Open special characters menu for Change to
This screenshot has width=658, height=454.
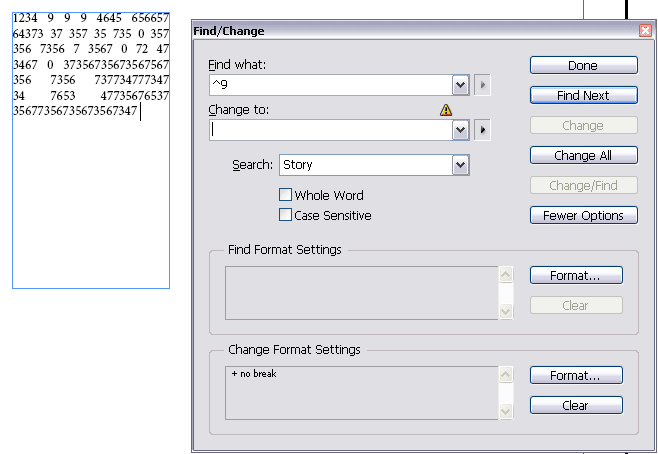coord(483,130)
